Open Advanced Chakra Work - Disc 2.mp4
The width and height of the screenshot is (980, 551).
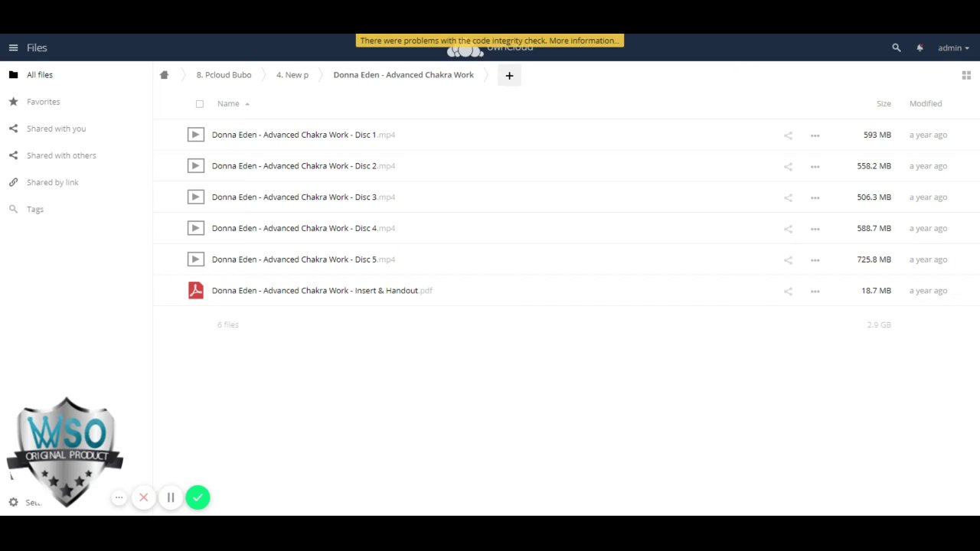[x=303, y=166]
